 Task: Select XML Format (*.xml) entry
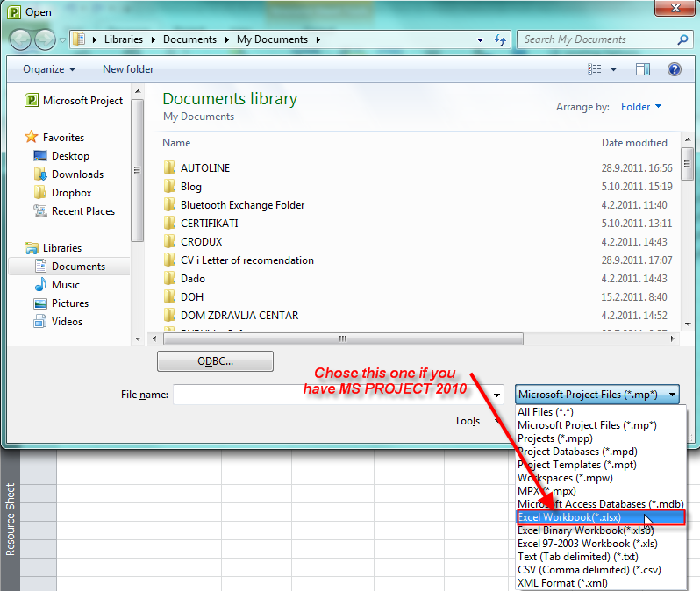click(561, 583)
